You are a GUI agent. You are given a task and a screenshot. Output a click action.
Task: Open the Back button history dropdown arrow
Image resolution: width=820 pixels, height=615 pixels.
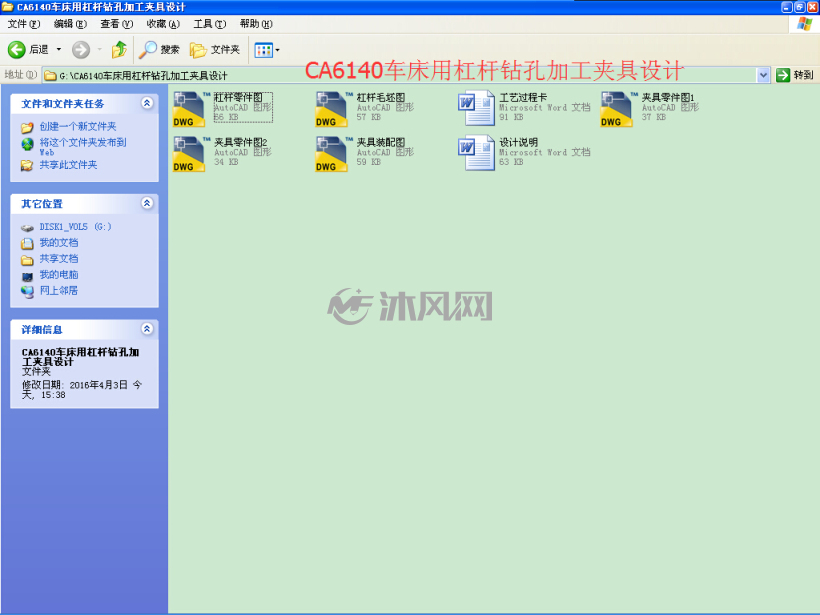pos(59,50)
